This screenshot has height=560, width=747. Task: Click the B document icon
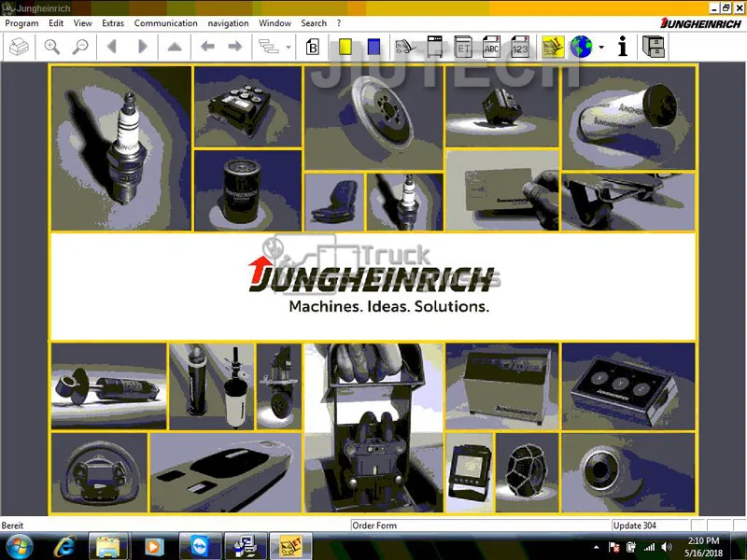coord(313,48)
